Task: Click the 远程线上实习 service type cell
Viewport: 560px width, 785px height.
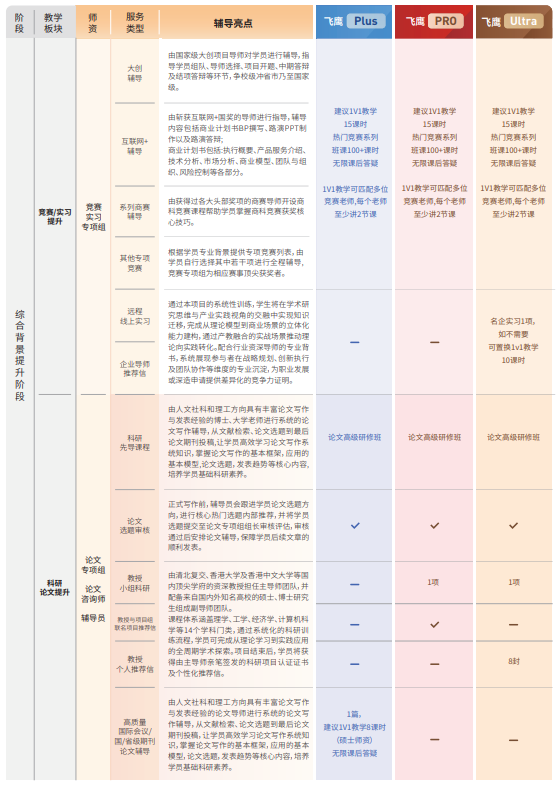Action: point(135,316)
